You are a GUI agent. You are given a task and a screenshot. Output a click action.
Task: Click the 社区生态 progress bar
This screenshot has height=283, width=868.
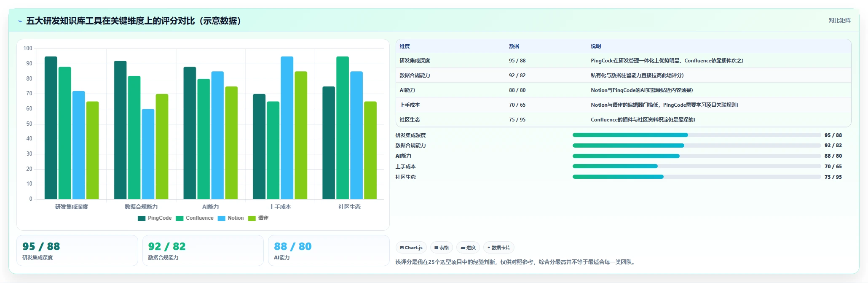tap(697, 177)
